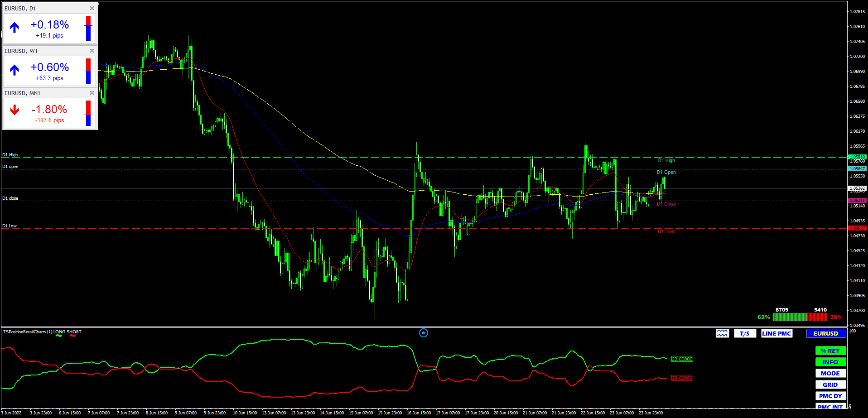Viewport: 868px width, 418px height.
Task: Toggle the GRID button
Action: [x=830, y=384]
